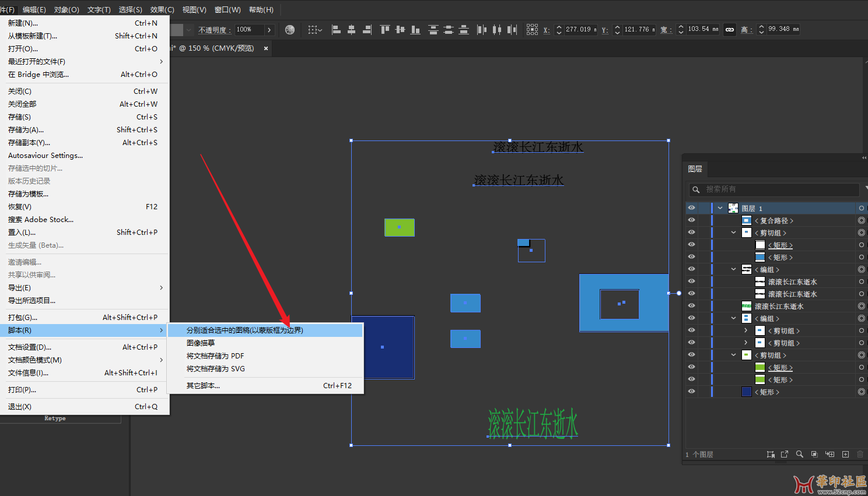Click horizontal align center icon
The height and width of the screenshot is (496, 868).
point(352,30)
